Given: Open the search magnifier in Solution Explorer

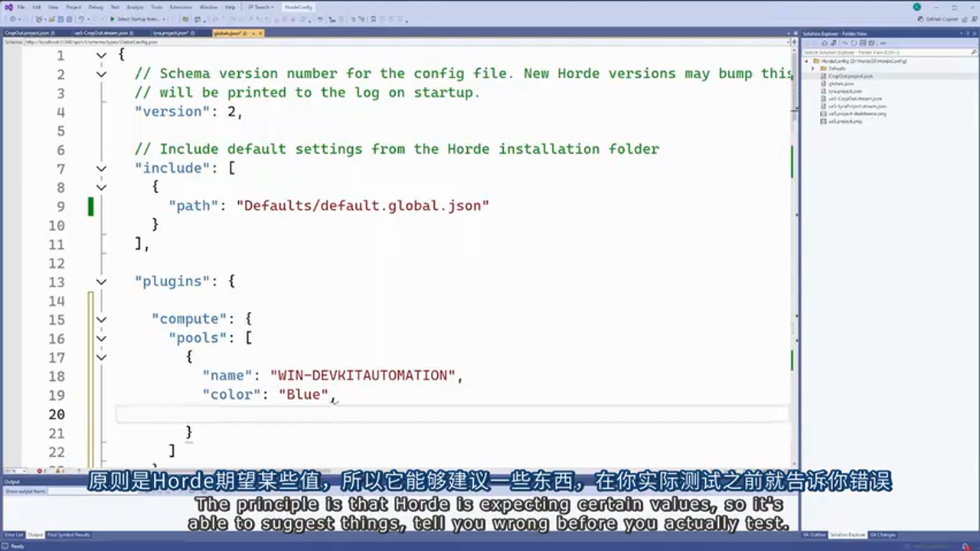Looking at the screenshot, I should (x=974, y=53).
